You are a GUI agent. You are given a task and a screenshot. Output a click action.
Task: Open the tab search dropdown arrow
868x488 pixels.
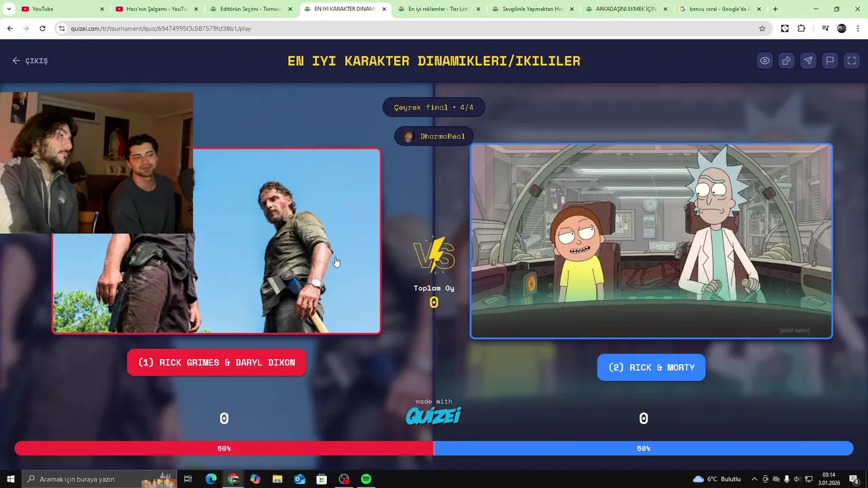pyautogui.click(x=9, y=9)
